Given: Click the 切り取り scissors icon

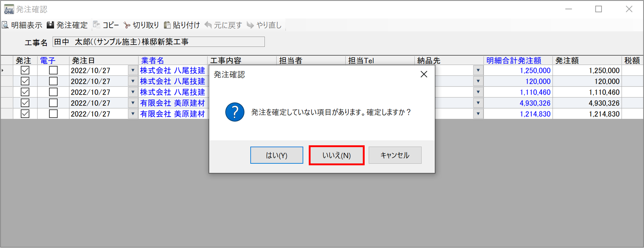Looking at the screenshot, I should tap(127, 25).
